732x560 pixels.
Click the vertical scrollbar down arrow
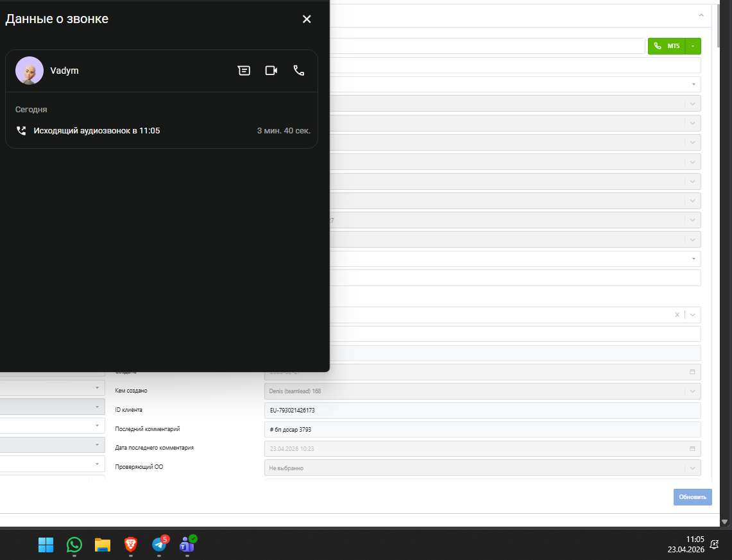(724, 522)
